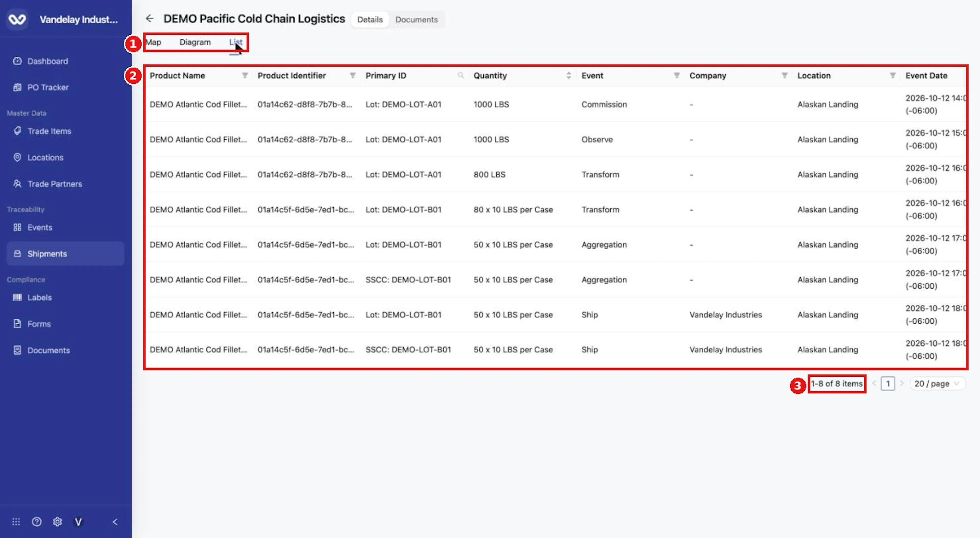Click page number 1 button
980x538 pixels.
pos(888,384)
